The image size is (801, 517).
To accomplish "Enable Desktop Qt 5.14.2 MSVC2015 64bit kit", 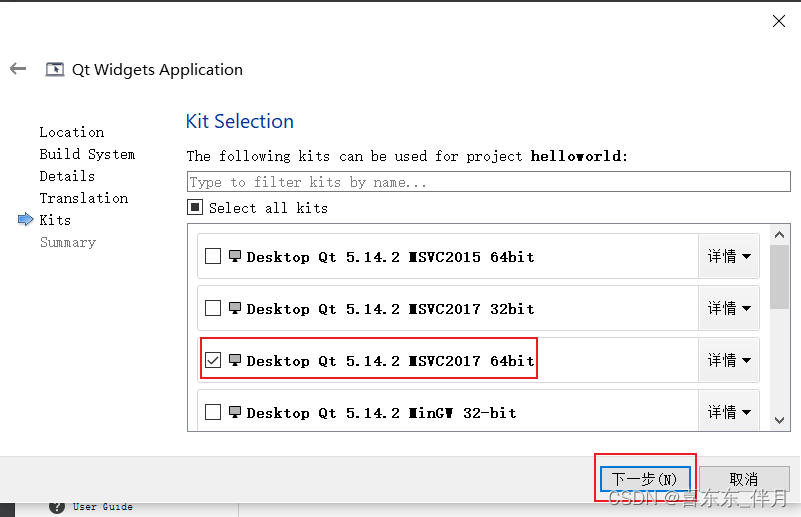I will coord(213,256).
